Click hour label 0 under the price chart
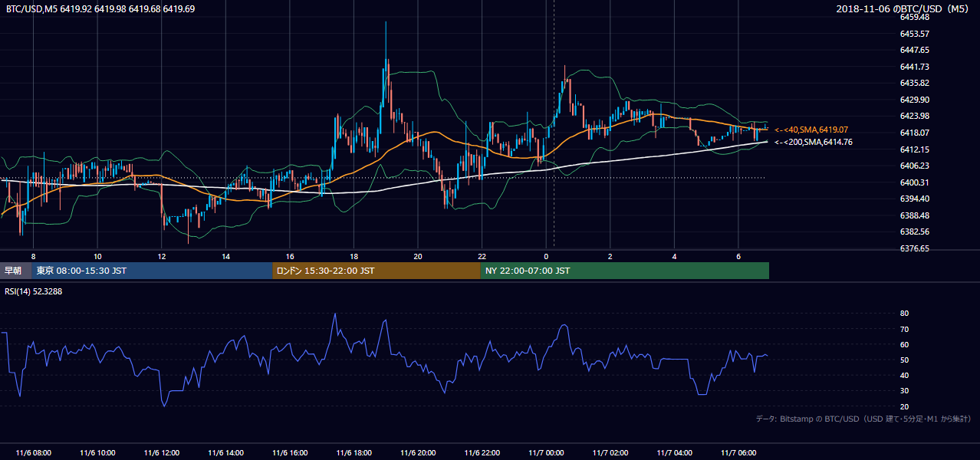 [546, 255]
